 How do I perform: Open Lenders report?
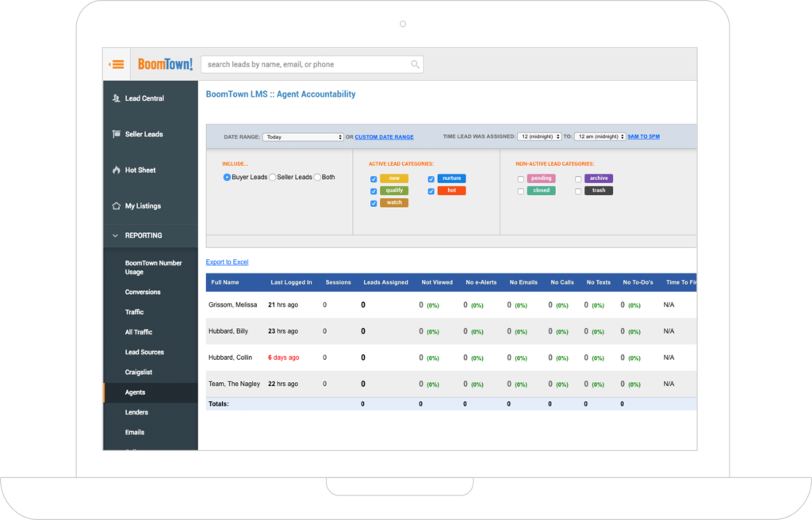coord(136,412)
